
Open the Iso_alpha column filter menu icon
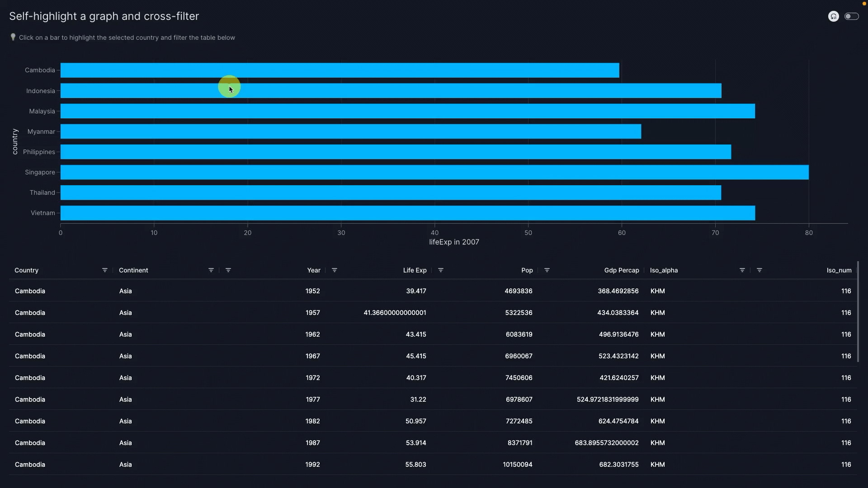coord(742,270)
